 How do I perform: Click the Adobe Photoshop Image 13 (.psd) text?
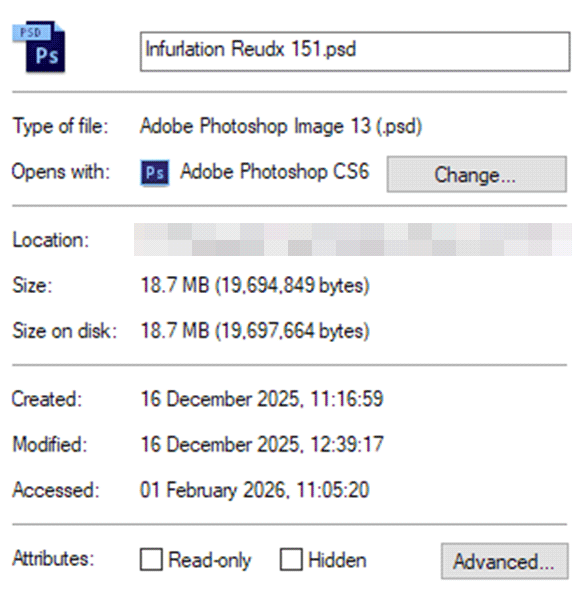pyautogui.click(x=281, y=126)
